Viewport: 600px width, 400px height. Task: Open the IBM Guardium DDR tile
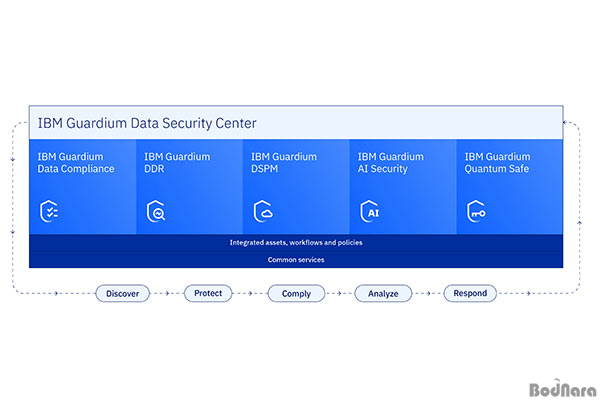(189, 187)
